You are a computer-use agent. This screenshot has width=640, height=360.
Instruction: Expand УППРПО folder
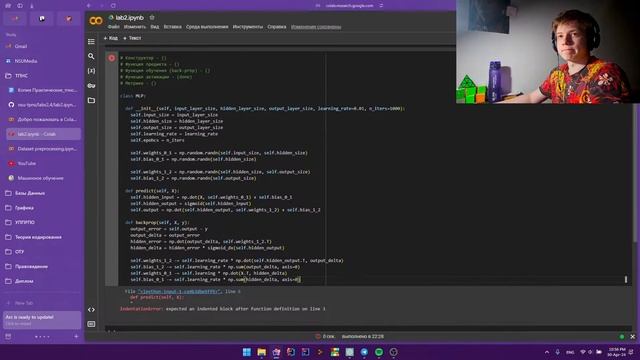coord(43,222)
